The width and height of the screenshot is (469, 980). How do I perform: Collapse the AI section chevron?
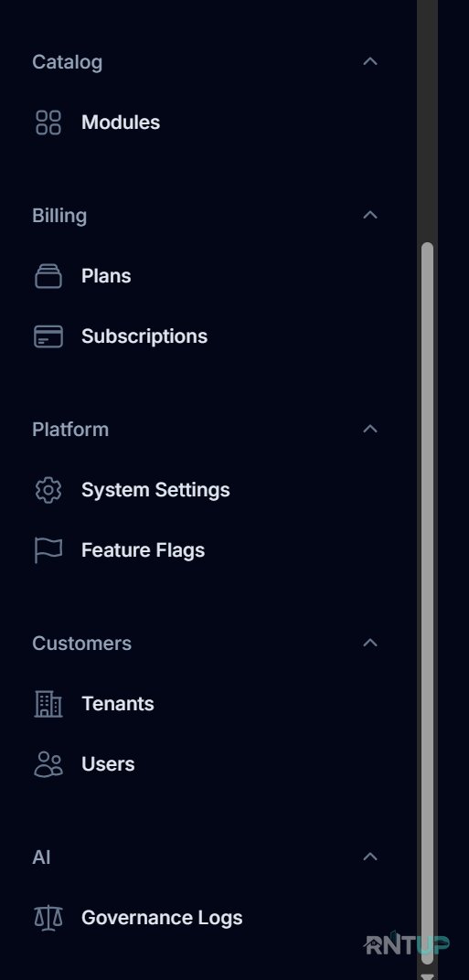click(x=370, y=857)
